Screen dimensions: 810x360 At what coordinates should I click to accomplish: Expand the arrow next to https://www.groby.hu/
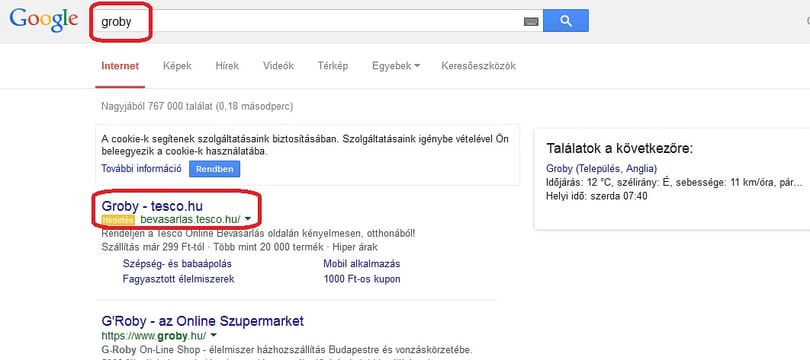tap(214, 335)
